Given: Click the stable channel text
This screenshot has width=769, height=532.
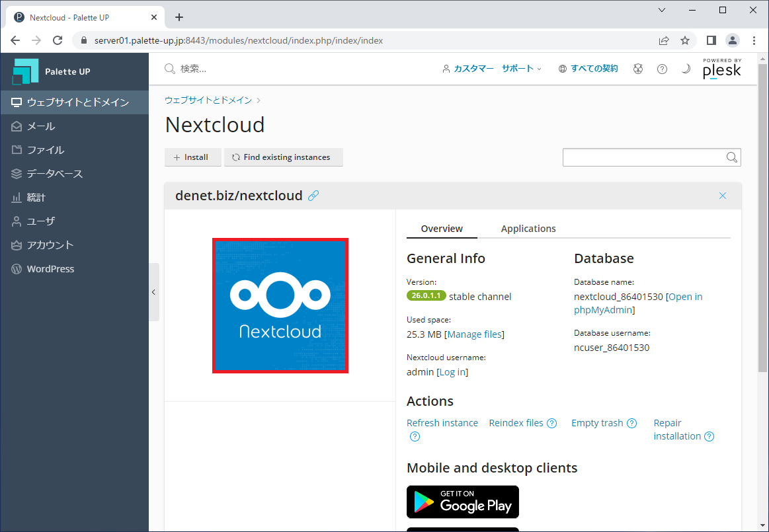Looking at the screenshot, I should coord(479,297).
